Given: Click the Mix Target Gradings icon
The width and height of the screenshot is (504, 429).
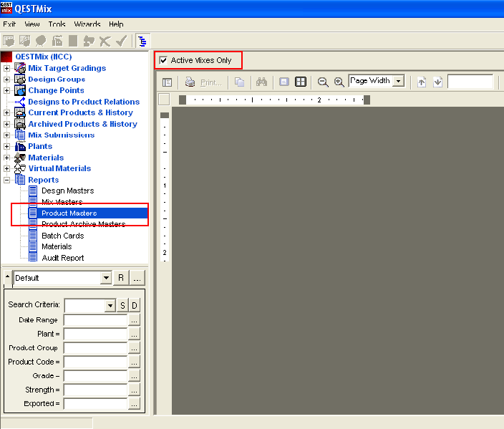Looking at the screenshot, I should coord(20,68).
